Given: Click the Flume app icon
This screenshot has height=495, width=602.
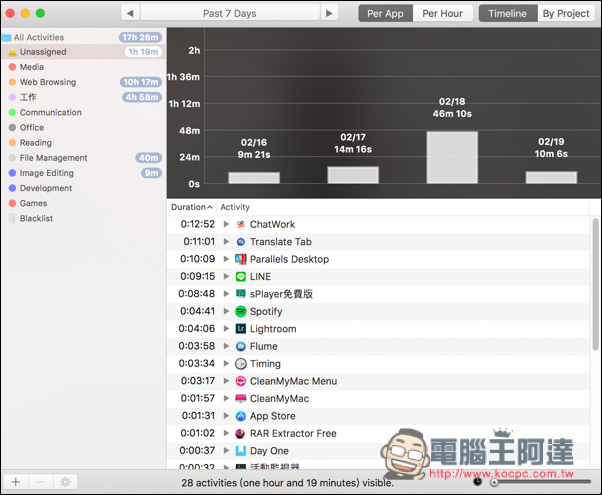Looking at the screenshot, I should (241, 346).
